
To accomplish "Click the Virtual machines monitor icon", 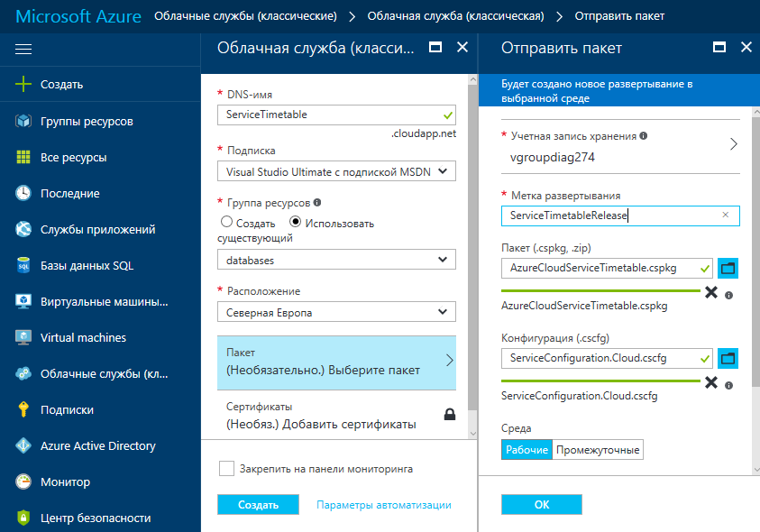I will pyautogui.click(x=23, y=337).
